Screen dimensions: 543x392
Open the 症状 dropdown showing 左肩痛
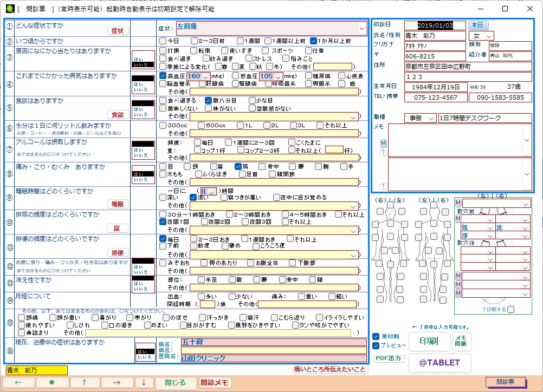(362, 28)
